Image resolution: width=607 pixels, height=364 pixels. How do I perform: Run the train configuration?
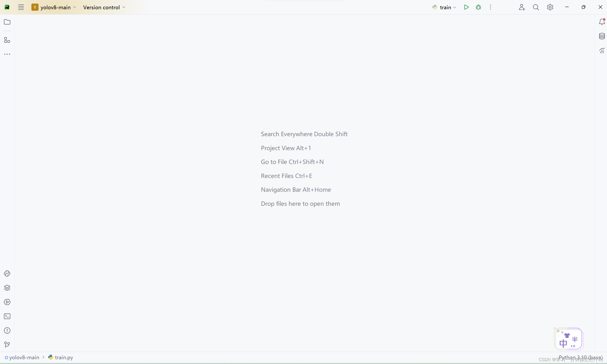466,7
